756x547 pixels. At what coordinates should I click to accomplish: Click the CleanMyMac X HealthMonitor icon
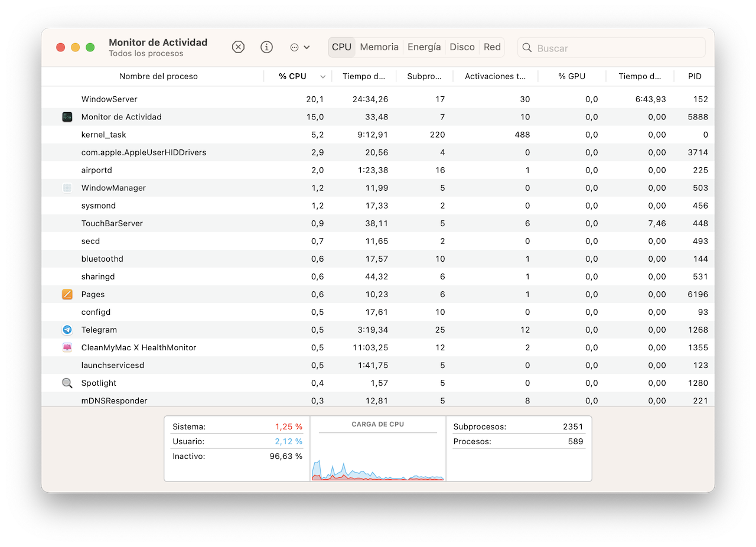(x=67, y=347)
